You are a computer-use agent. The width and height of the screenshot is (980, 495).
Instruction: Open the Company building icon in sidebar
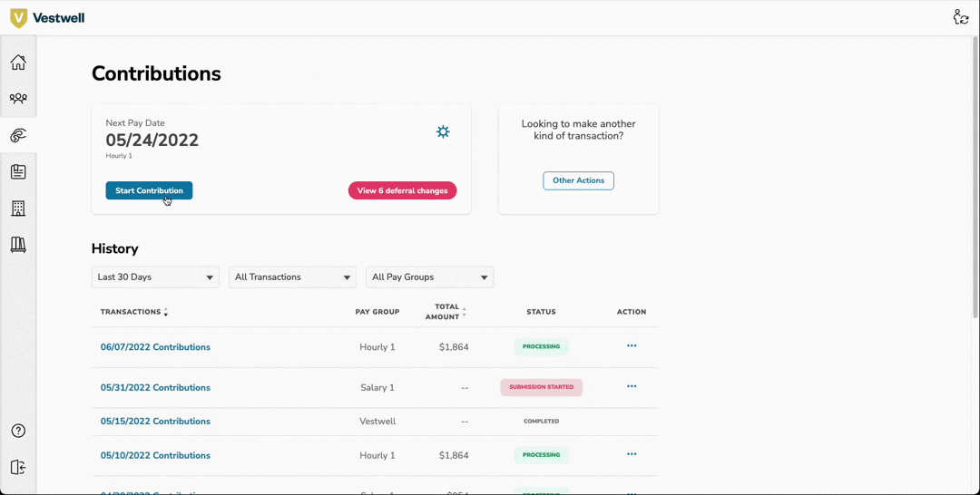coord(18,209)
